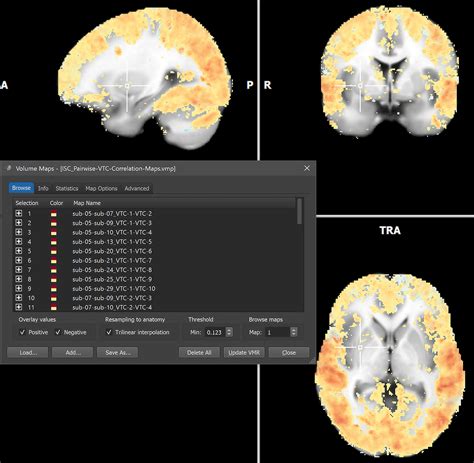
Task: Toggle Negative overlay values checkbox
Action: click(x=58, y=332)
